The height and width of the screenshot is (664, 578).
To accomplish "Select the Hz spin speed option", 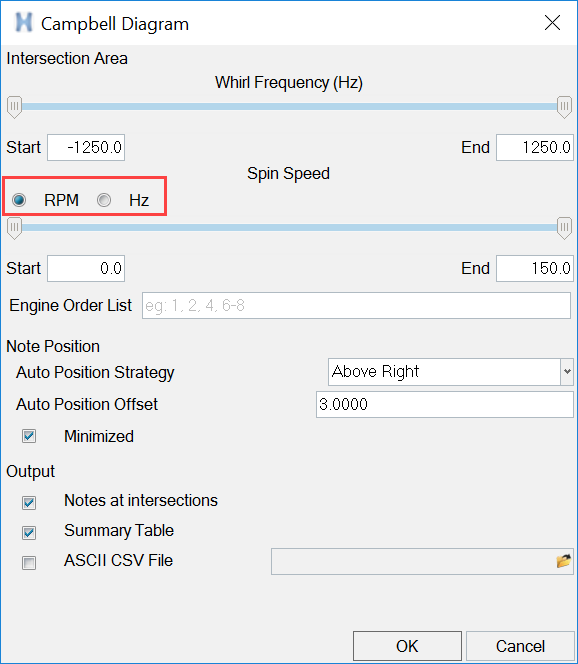I will pyautogui.click(x=104, y=200).
